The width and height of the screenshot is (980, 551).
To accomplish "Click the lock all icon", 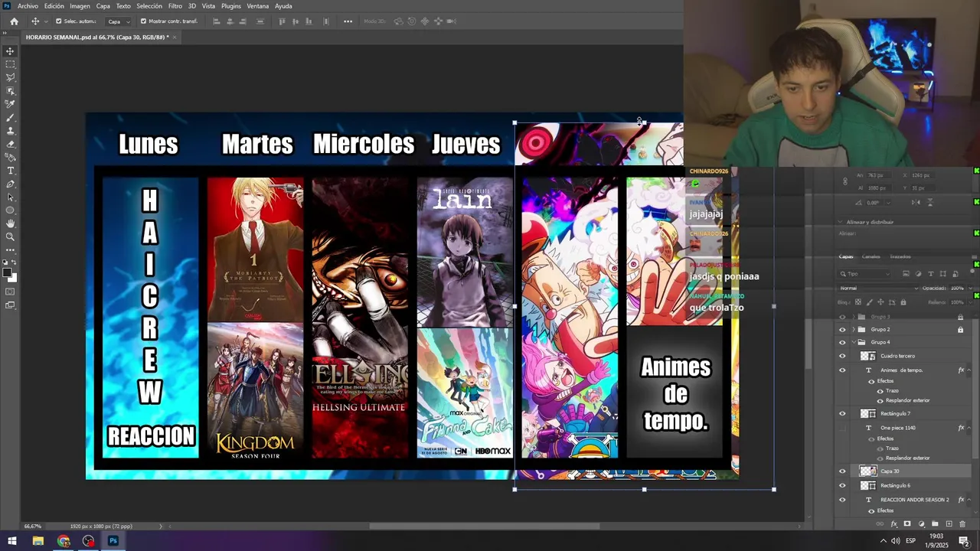I will (x=903, y=302).
